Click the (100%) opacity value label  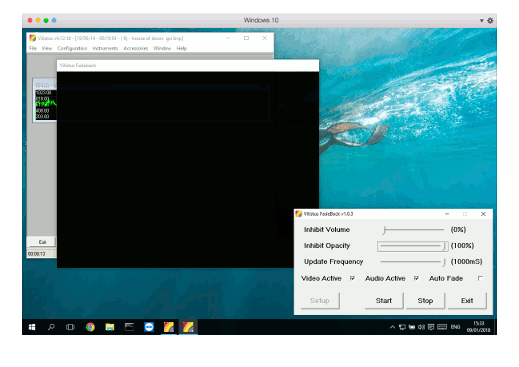(462, 246)
